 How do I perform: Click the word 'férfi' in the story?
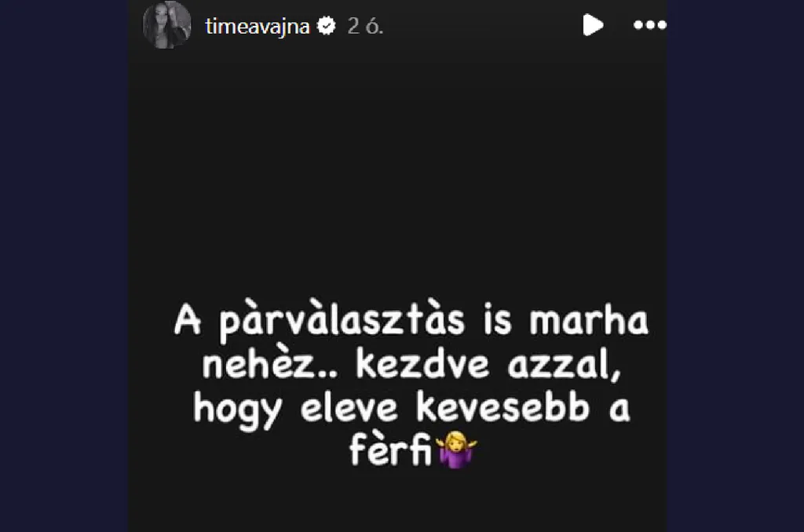point(391,450)
